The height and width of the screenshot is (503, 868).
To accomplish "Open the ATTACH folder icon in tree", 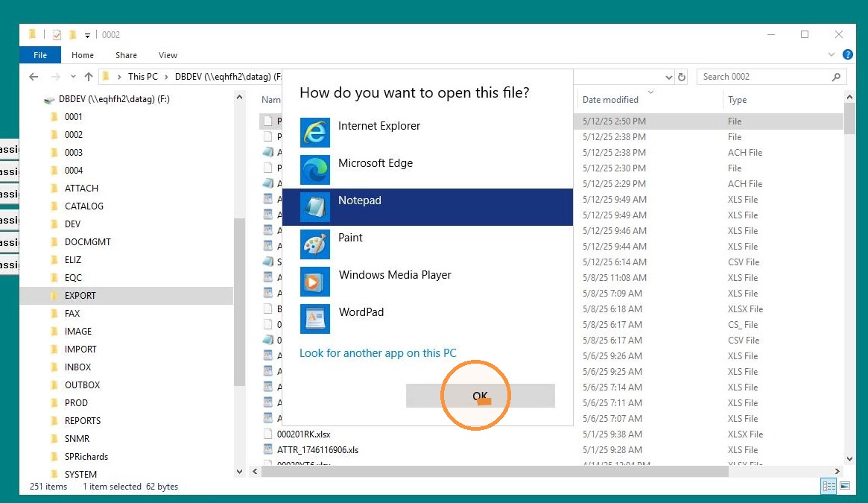I will [54, 189].
